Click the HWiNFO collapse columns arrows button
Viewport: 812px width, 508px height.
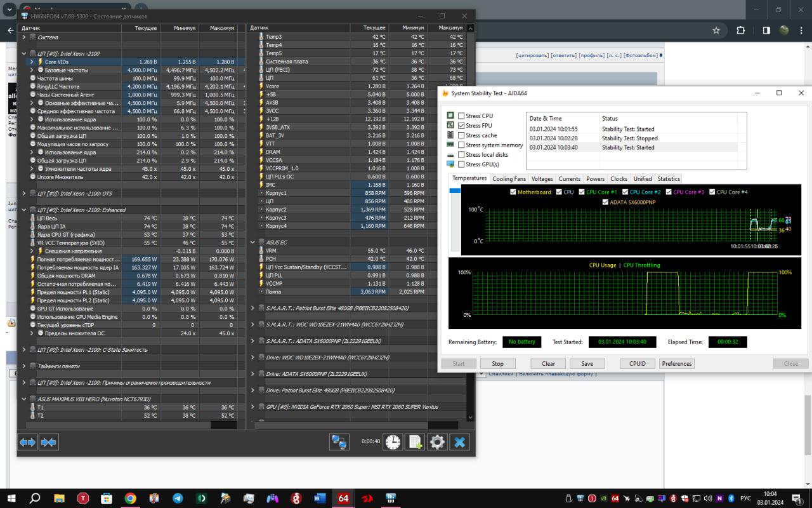[49, 443]
